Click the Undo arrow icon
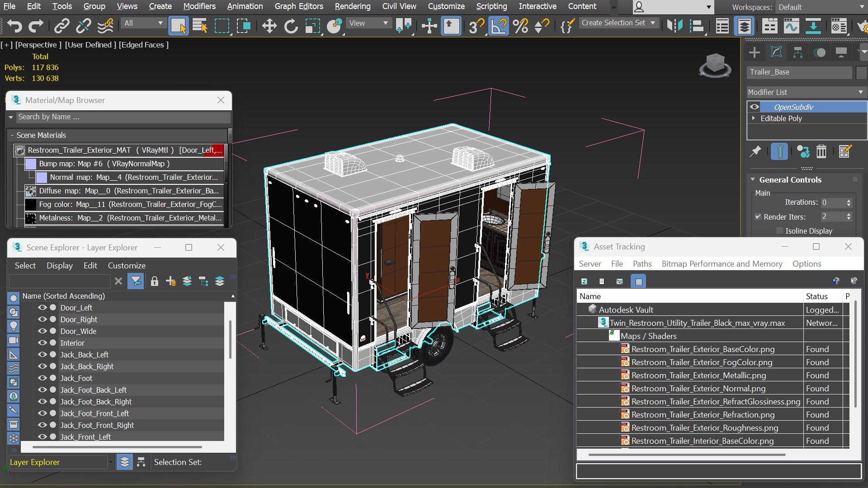This screenshot has height=488, width=868. pyautogui.click(x=15, y=26)
